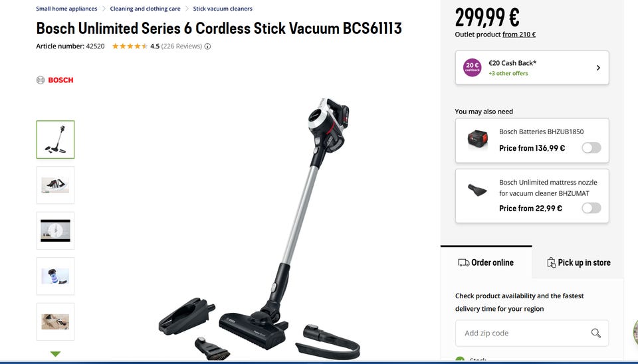Click the star rating icons
Image resolution: width=638 pixels, height=364 pixels.
click(x=130, y=46)
